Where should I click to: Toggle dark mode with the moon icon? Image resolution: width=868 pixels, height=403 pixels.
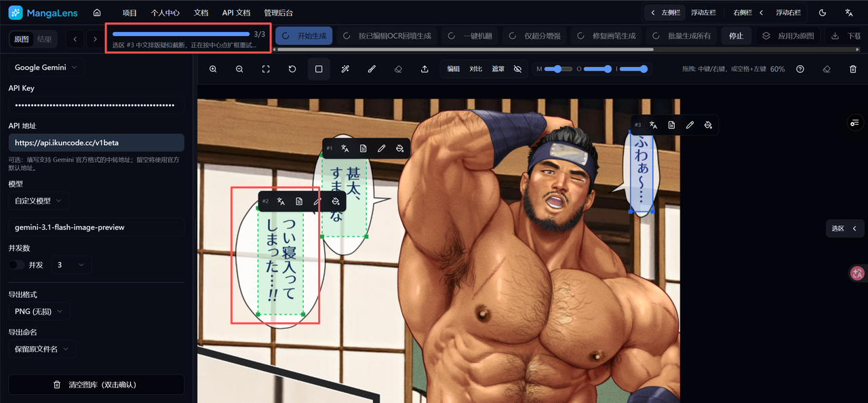click(823, 13)
